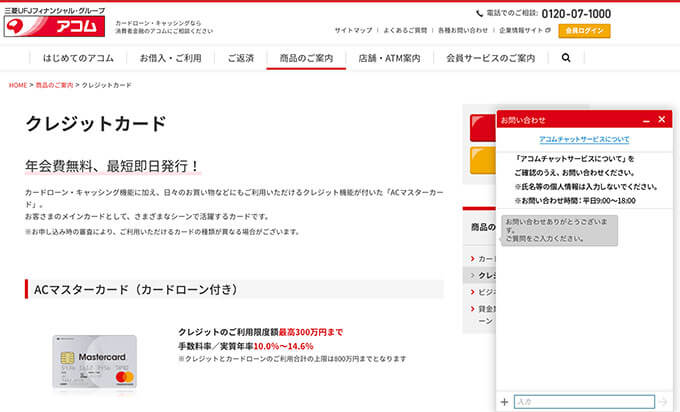Viewport: 680px width, 412px height.
Task: Open the はじめてのアコム menu
Action: (x=77, y=58)
